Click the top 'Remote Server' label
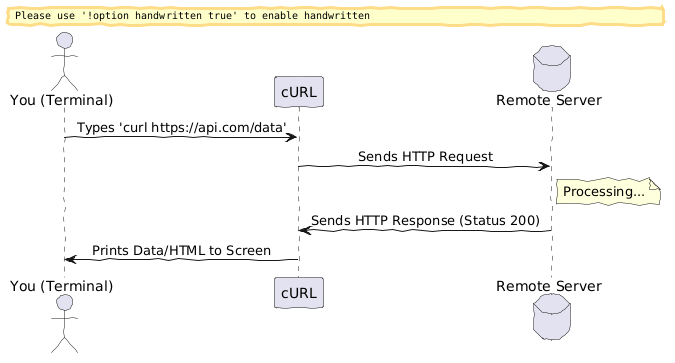This screenshot has height=363, width=675. [549, 100]
